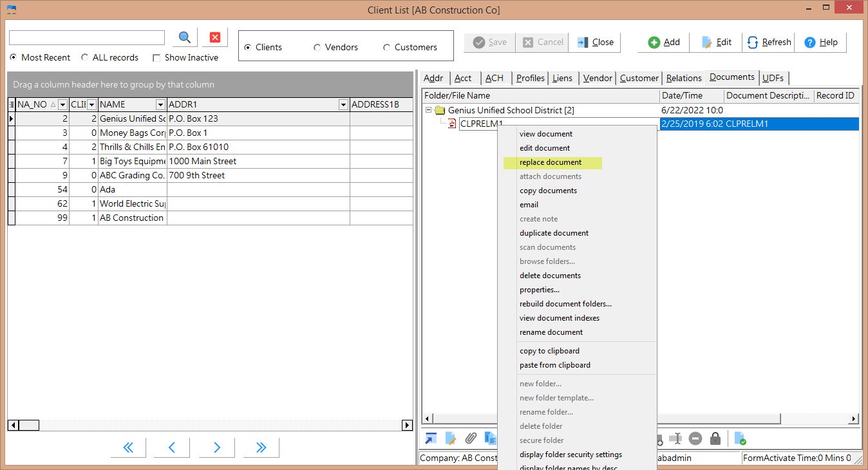This screenshot has width=868, height=470.
Task: Open the CLI column filter dropdown
Action: [91, 104]
